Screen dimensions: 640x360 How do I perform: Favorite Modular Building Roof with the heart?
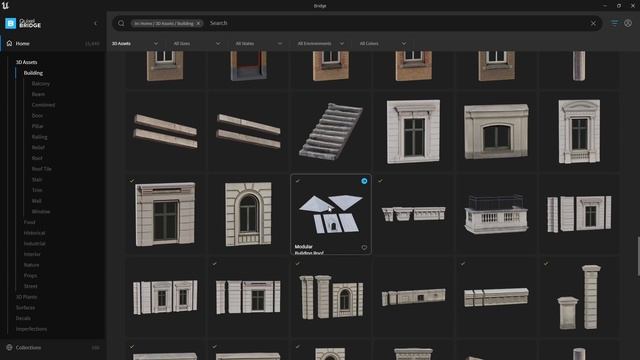[364, 247]
